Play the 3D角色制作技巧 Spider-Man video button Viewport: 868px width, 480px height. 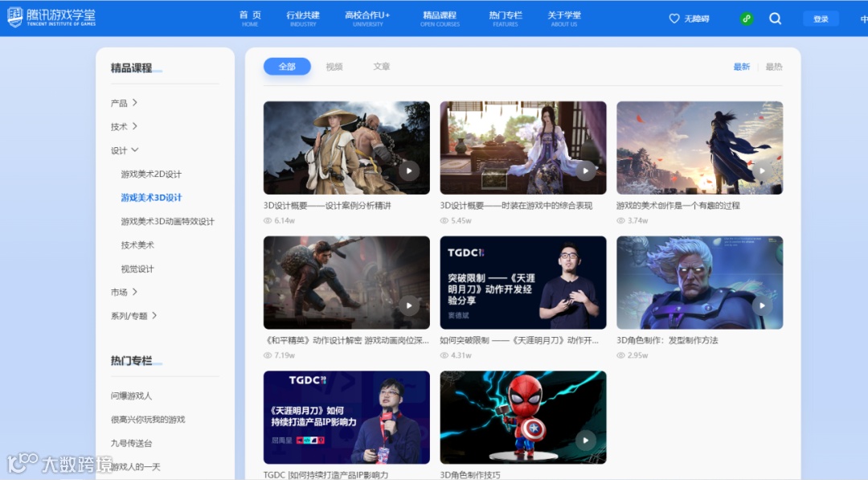586,440
